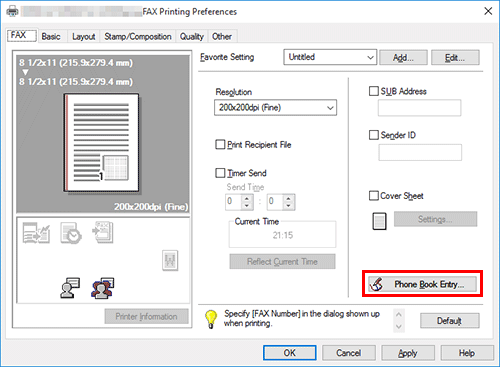This screenshot has width=500, height=367.
Task: Click the light bulb hint icon
Action: click(211, 319)
